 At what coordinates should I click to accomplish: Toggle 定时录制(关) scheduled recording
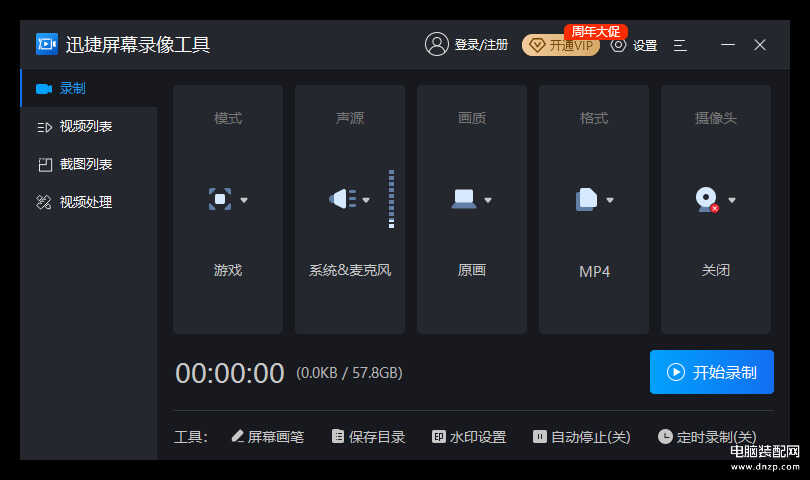coord(707,437)
